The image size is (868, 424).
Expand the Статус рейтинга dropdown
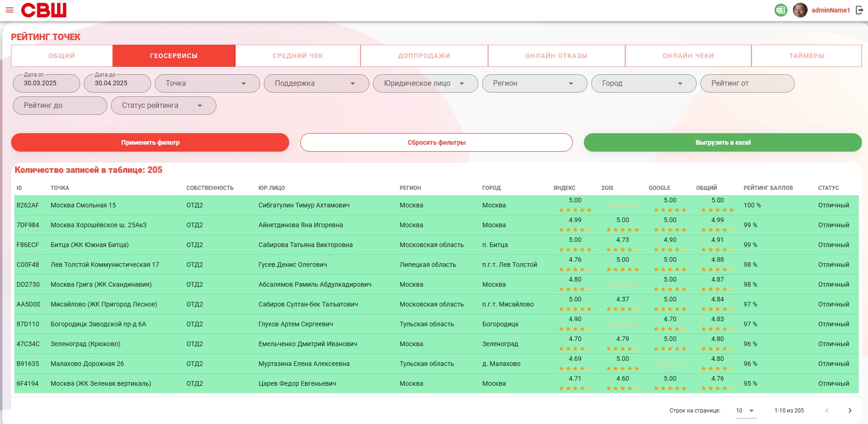click(x=163, y=106)
